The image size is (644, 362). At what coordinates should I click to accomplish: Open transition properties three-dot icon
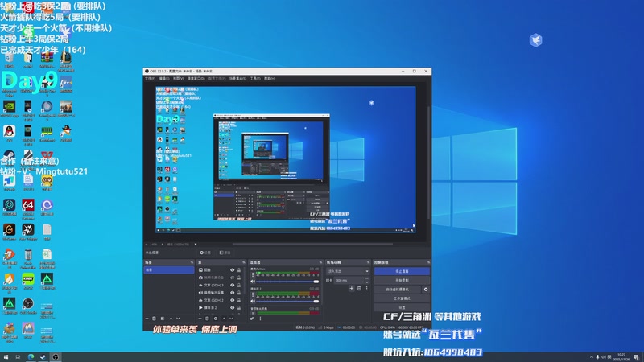click(x=367, y=289)
